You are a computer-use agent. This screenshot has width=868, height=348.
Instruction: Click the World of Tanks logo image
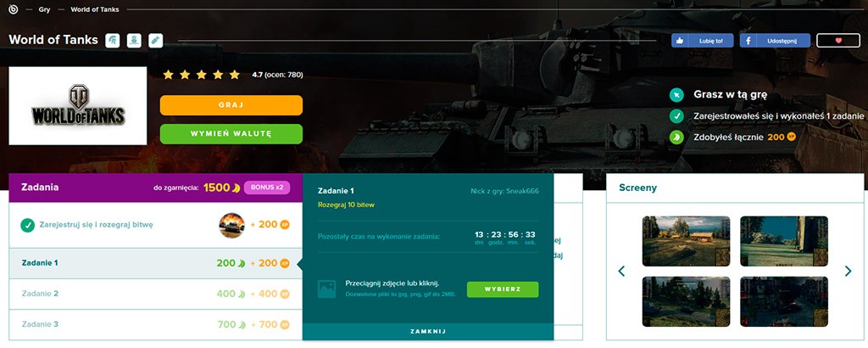pos(77,106)
